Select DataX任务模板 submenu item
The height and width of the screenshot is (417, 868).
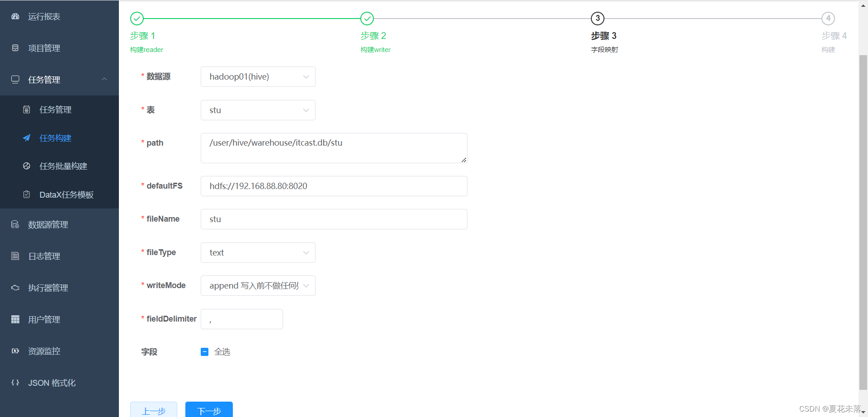pyautogui.click(x=59, y=194)
